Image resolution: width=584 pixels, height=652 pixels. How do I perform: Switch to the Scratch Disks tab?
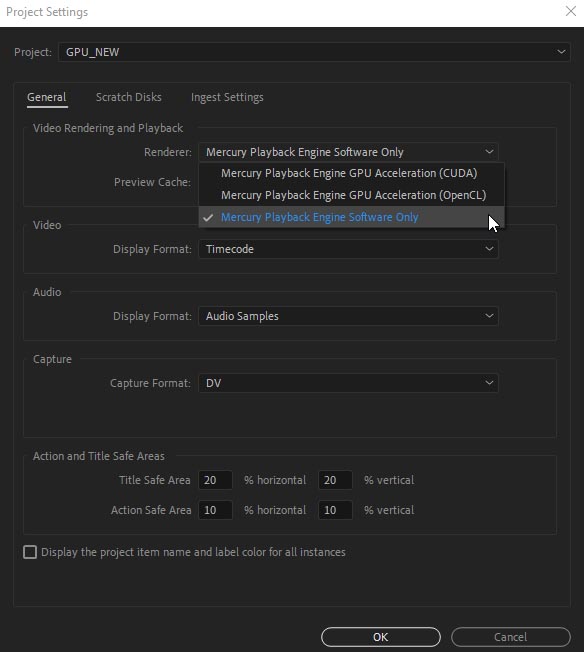(x=129, y=97)
